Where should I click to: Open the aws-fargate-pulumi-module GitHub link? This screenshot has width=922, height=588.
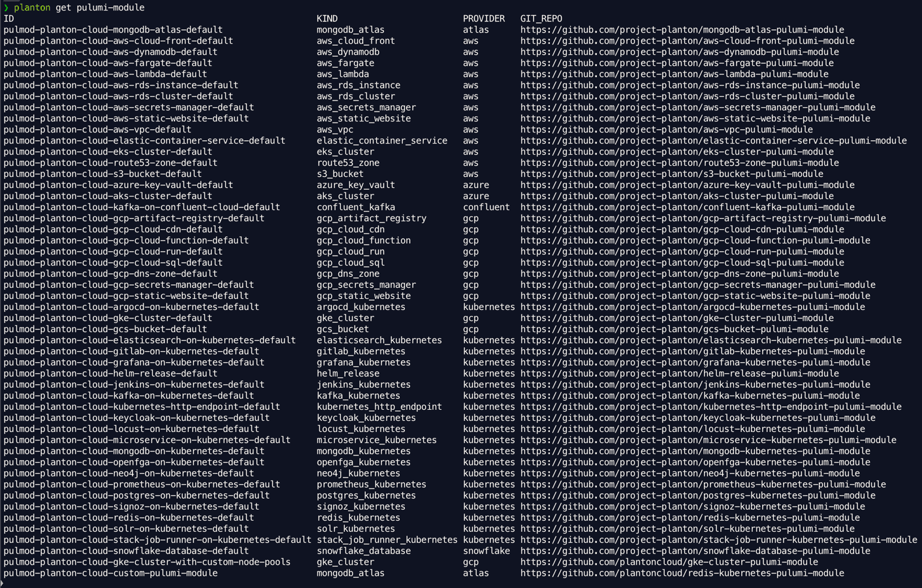(x=677, y=63)
